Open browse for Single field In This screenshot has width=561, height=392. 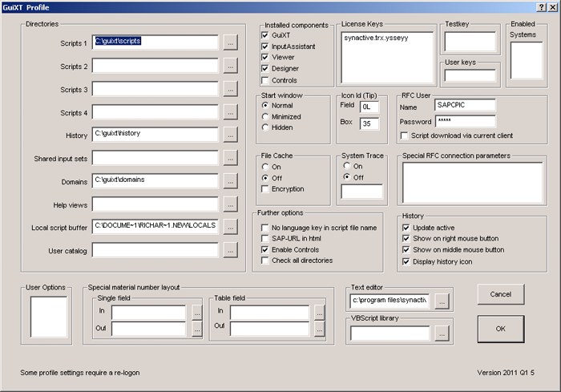(197, 313)
